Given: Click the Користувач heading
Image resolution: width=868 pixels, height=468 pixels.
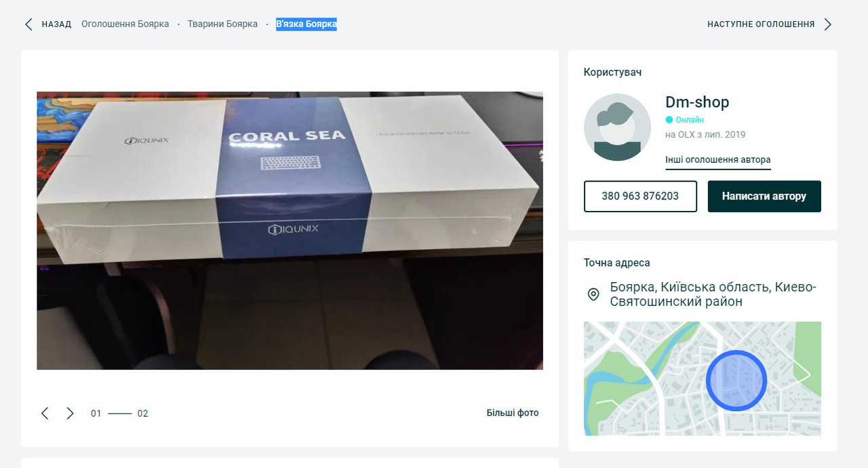Looking at the screenshot, I should [x=612, y=72].
